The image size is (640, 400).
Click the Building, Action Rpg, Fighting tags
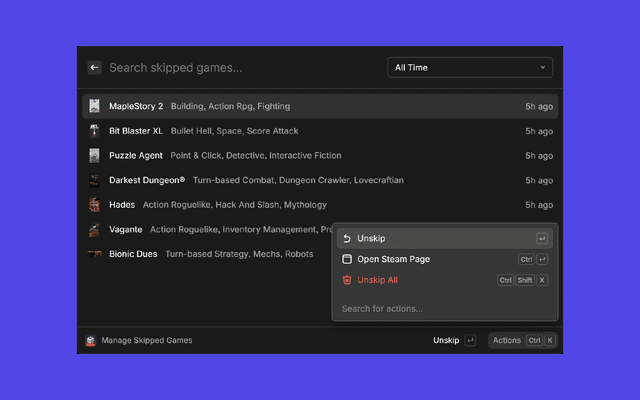[231, 106]
